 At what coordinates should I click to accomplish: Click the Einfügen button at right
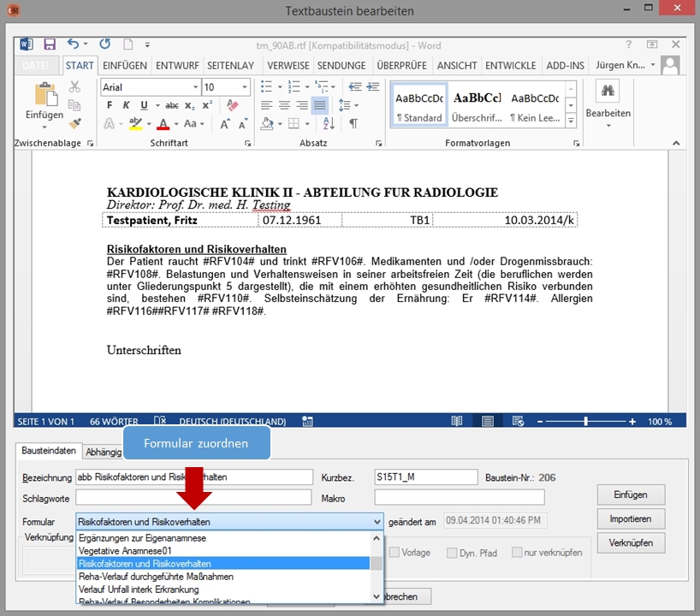click(631, 495)
